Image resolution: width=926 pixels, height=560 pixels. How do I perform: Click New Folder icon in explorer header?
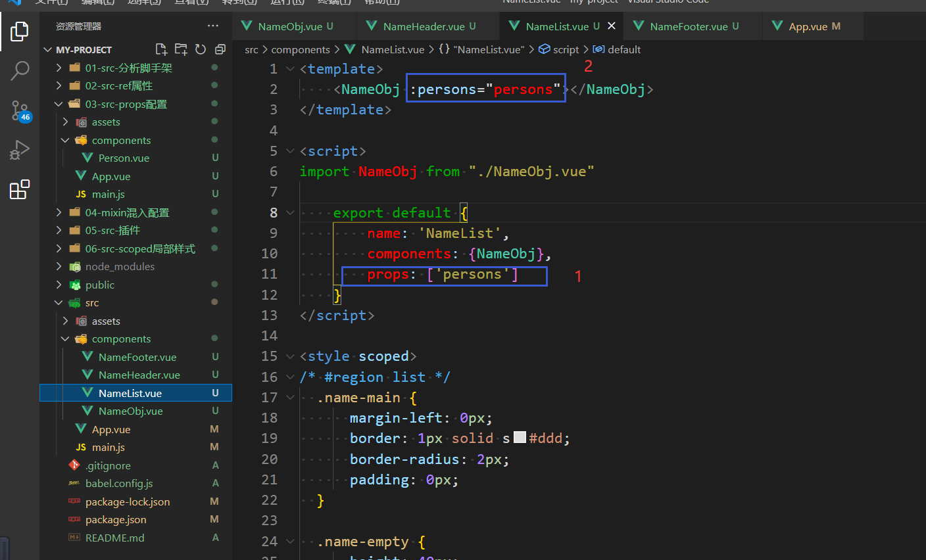[x=181, y=49]
